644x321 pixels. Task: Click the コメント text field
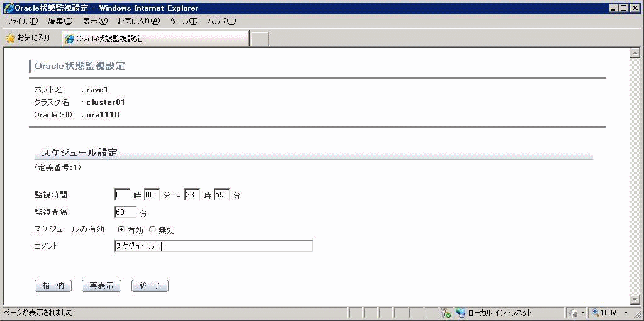pos(214,246)
